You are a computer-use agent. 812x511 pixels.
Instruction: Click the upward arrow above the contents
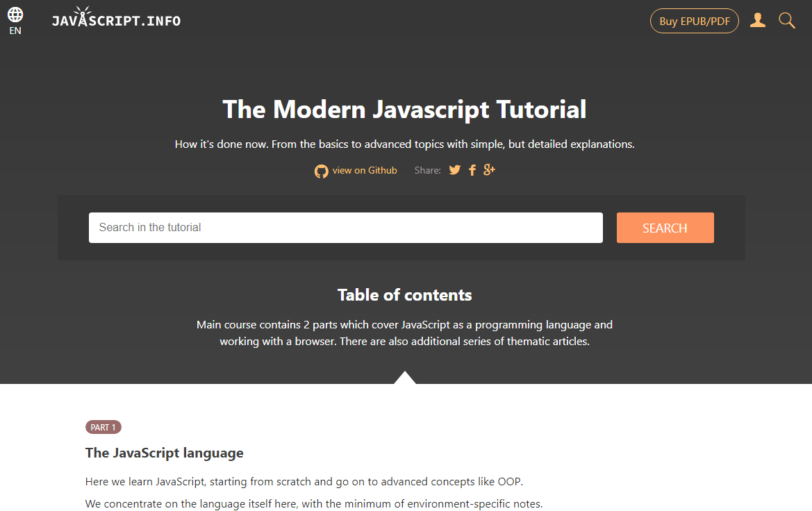(x=405, y=376)
